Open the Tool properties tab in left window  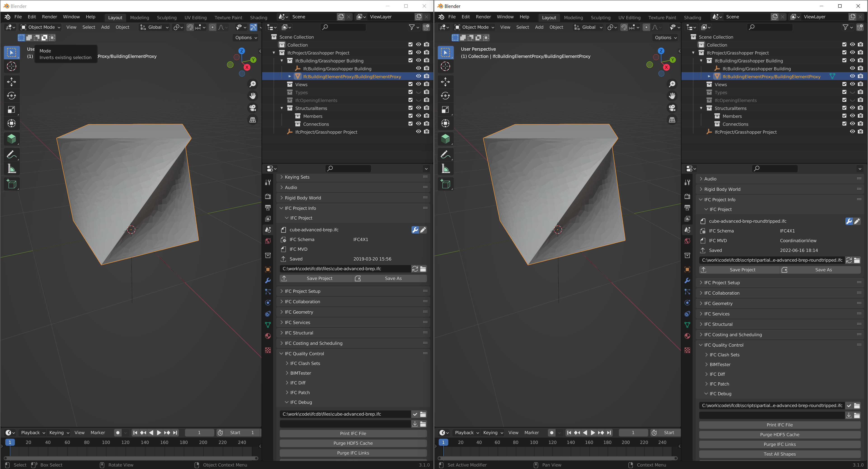[268, 182]
